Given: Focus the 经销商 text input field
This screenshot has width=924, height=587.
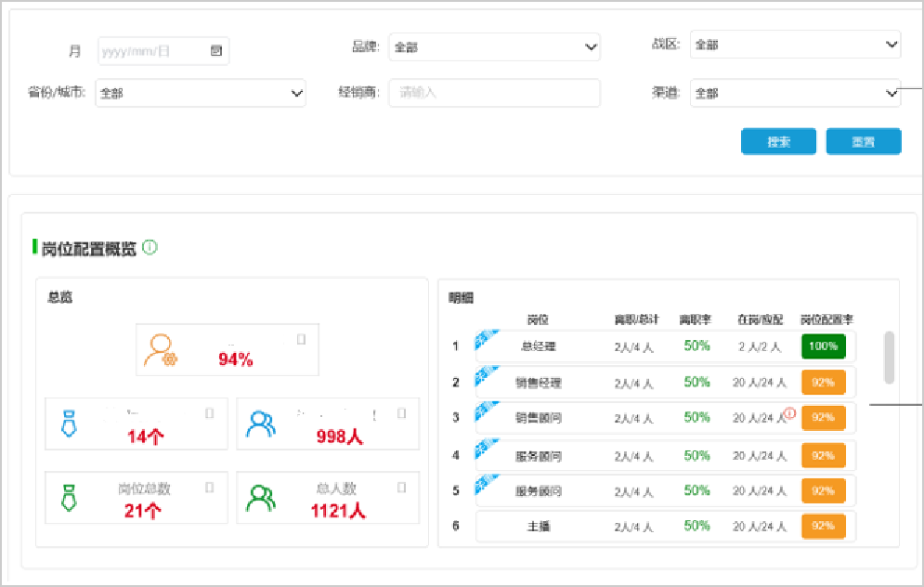Looking at the screenshot, I should tap(494, 93).
